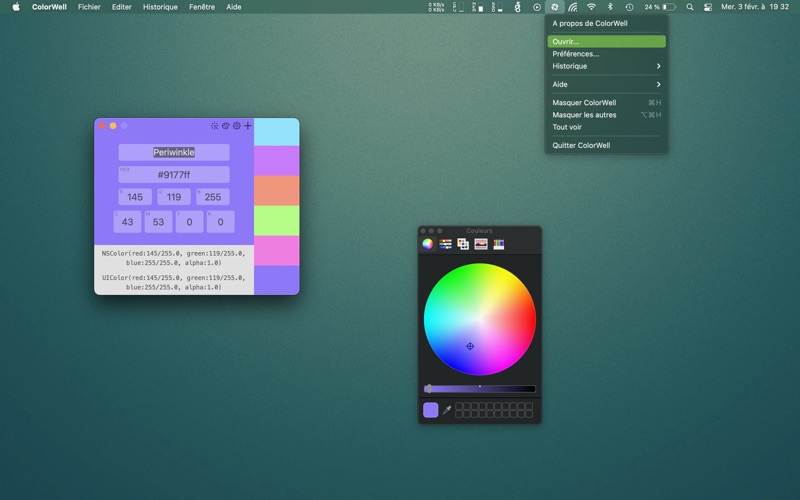
Task: Select the color wheel mode in Couleurs
Action: click(x=428, y=244)
